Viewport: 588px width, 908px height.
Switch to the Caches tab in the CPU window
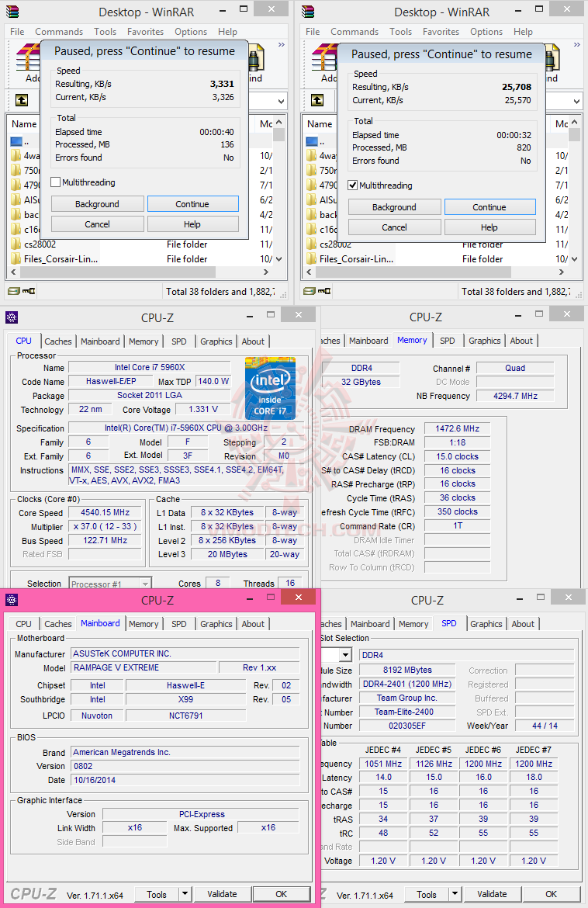[58, 341]
